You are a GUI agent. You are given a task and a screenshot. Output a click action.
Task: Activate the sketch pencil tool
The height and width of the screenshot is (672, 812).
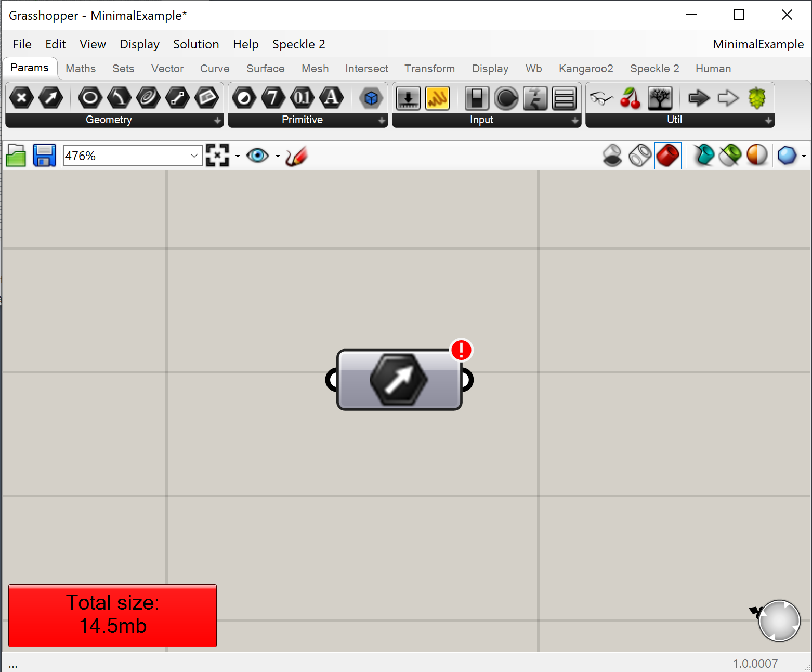[296, 156]
